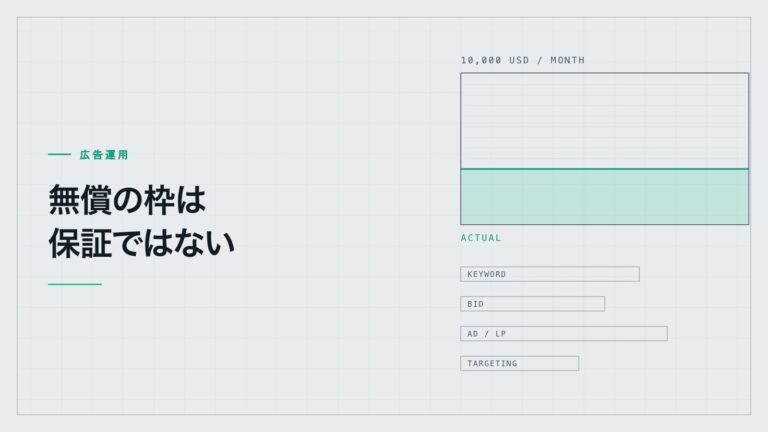The width and height of the screenshot is (768, 432).
Task: Click the ACTUAL label below the chart
Action: tap(481, 238)
